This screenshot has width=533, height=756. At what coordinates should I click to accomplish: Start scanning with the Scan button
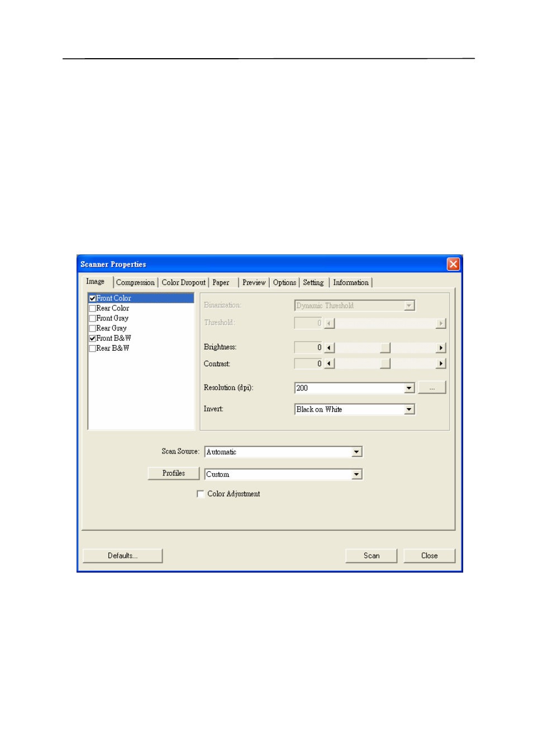pos(372,556)
